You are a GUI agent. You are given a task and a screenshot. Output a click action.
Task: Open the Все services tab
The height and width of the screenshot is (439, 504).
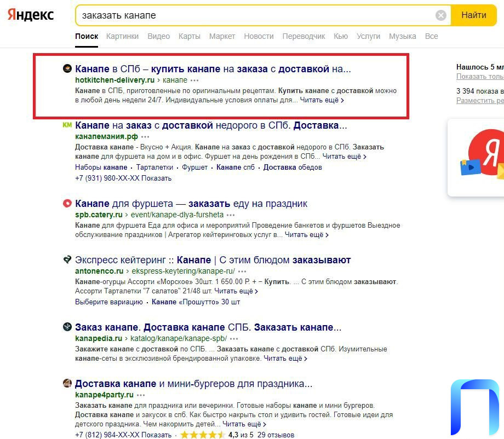431,36
